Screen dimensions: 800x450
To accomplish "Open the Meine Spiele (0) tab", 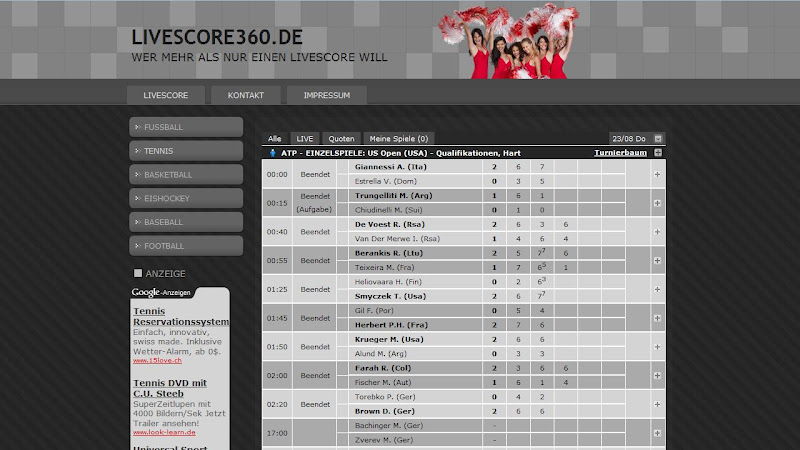I will tap(398, 139).
